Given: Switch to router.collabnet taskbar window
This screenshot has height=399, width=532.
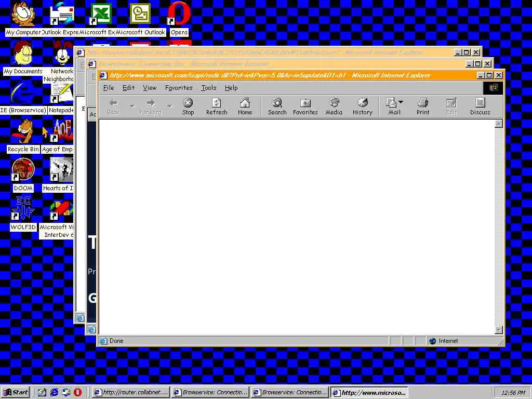Looking at the screenshot, I should pos(130,393).
